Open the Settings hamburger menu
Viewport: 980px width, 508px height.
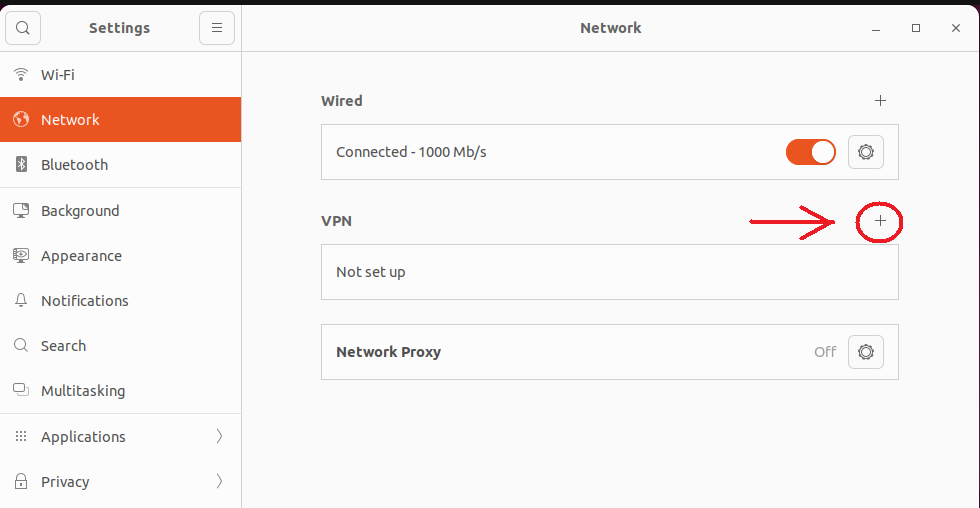[x=217, y=28]
